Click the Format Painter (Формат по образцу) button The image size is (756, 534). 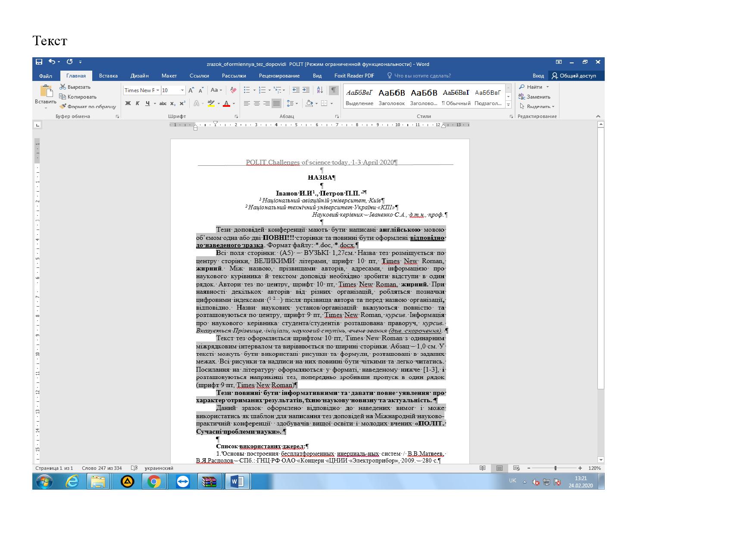(x=87, y=106)
